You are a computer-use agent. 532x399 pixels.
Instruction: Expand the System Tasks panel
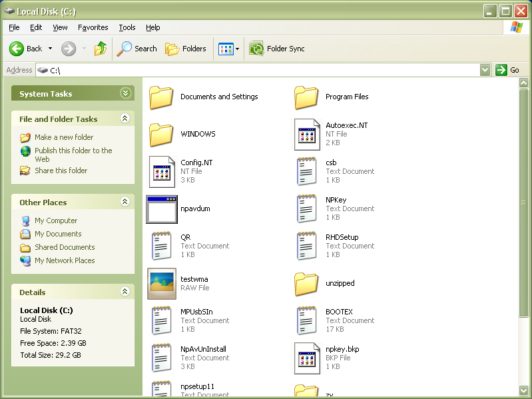coord(125,93)
